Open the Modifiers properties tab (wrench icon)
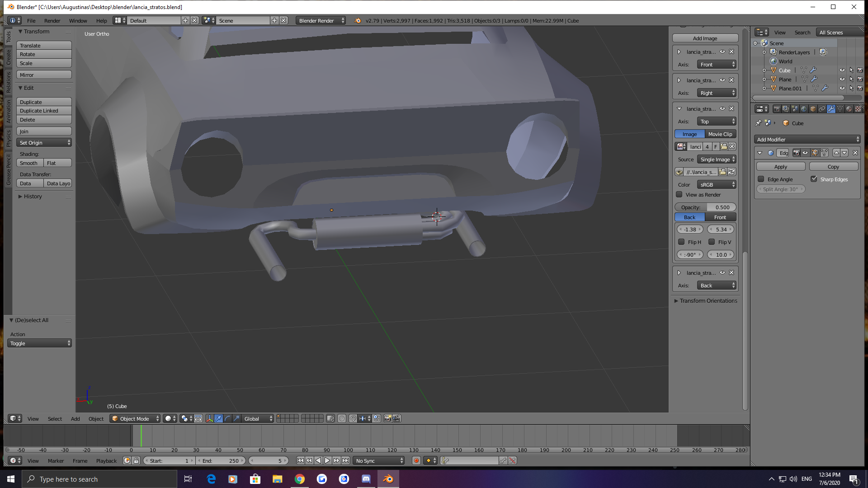 pos(831,109)
